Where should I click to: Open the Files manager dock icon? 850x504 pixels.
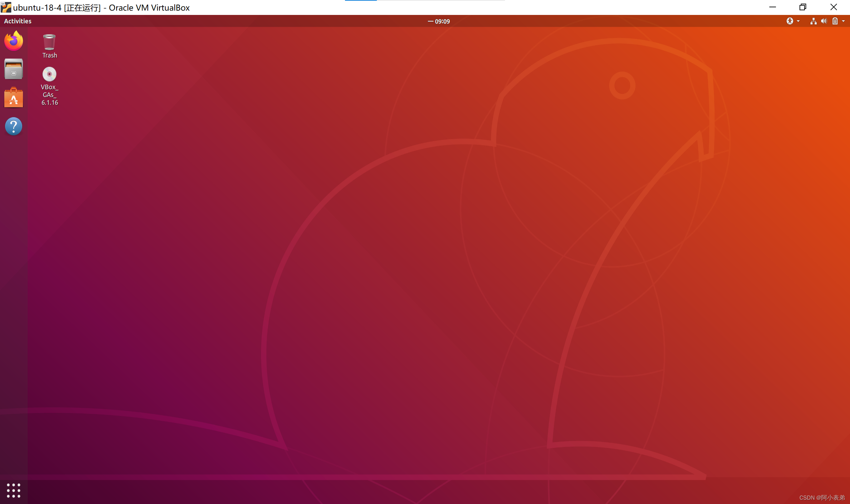[x=14, y=69]
